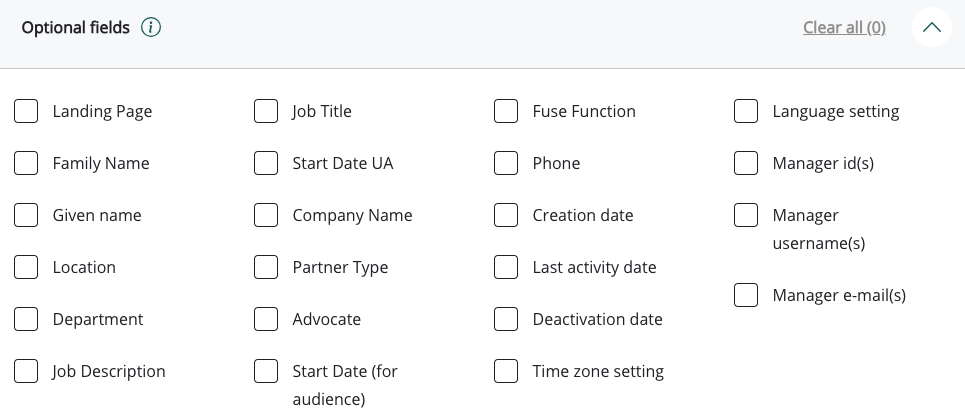This screenshot has width=965, height=409.
Task: Check the Start Date UA box
Action: (x=266, y=163)
